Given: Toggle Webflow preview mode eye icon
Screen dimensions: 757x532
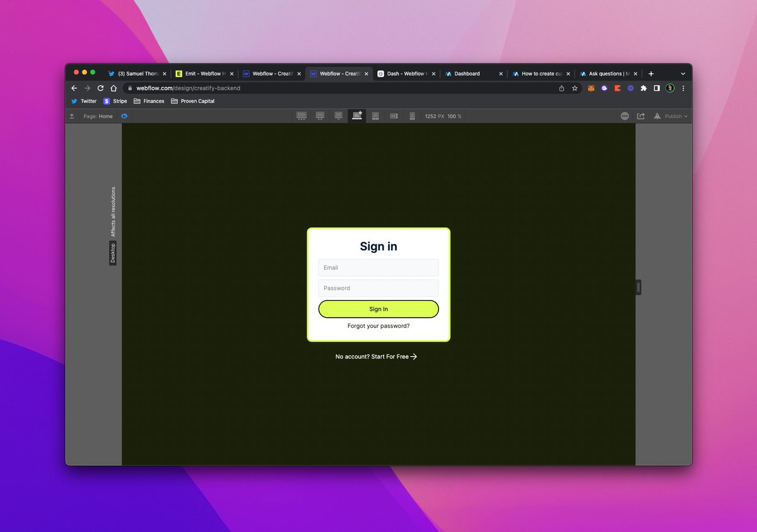Looking at the screenshot, I should (124, 116).
